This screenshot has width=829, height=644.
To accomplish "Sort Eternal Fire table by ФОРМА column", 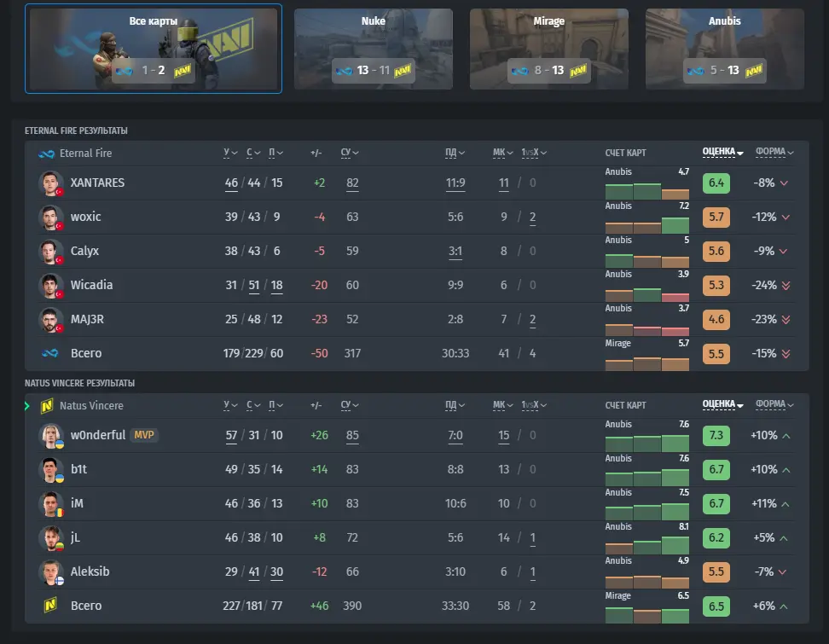I will pos(774,153).
